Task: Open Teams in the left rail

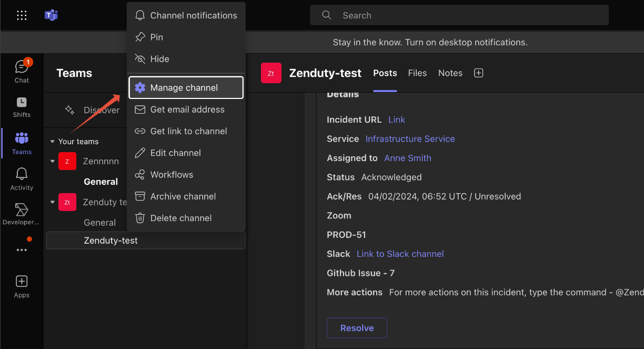Action: (x=22, y=143)
